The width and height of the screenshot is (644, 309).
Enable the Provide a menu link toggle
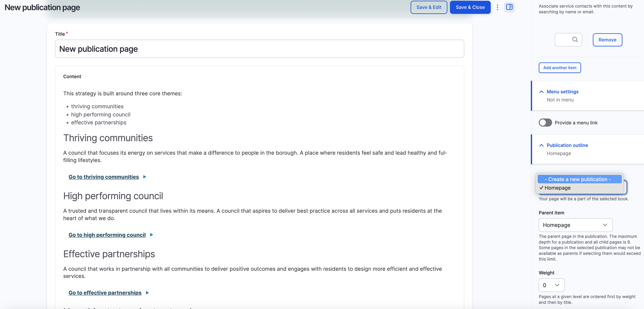(545, 123)
